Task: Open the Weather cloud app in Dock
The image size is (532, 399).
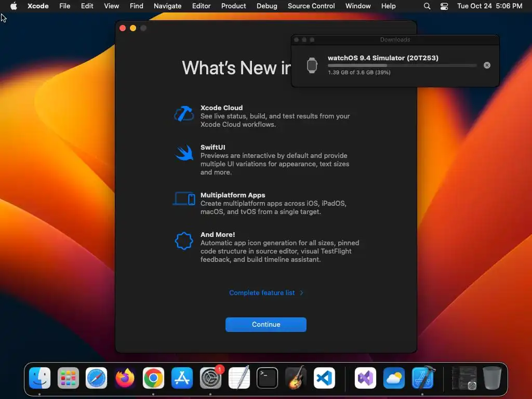Action: coord(394,378)
